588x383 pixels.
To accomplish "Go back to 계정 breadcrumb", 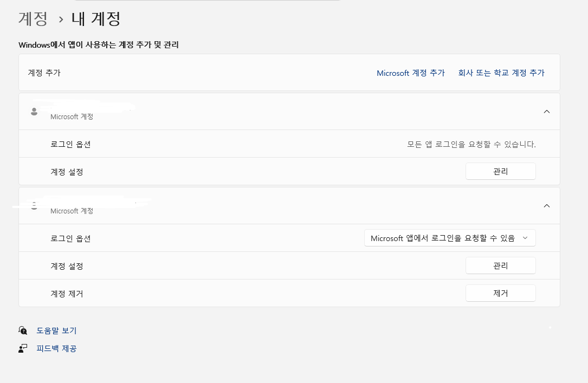I will pos(33,19).
